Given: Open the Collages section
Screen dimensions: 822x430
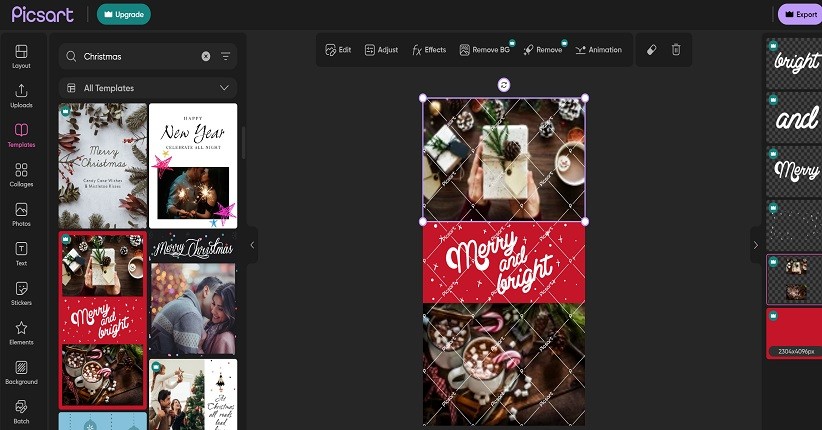Looking at the screenshot, I should [21, 175].
